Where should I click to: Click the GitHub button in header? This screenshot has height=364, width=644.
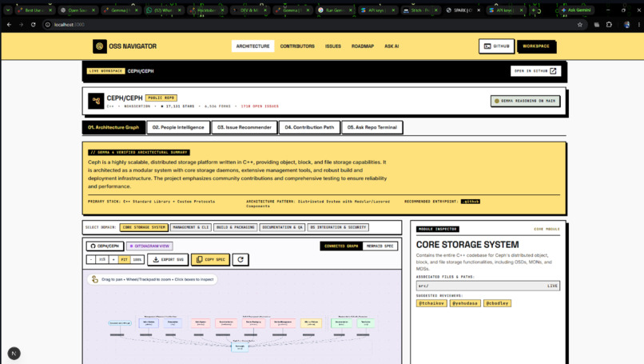tap(496, 46)
